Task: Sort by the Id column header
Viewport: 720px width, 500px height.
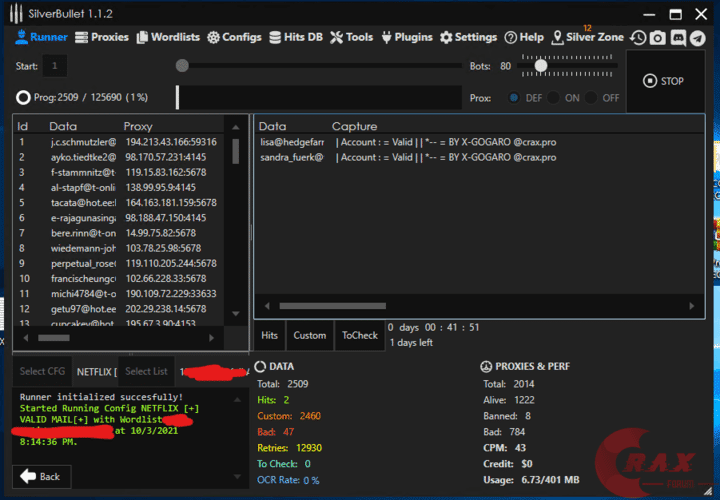Action: tap(22, 126)
